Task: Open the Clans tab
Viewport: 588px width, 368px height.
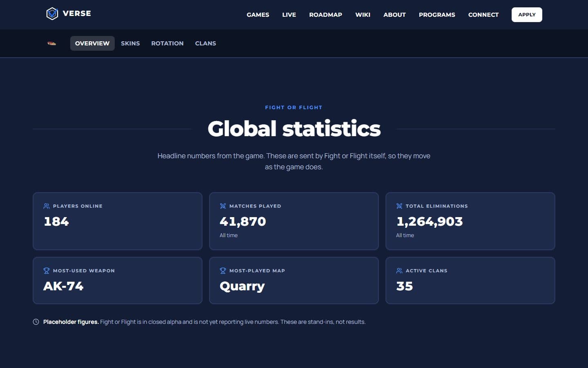Action: (x=205, y=43)
